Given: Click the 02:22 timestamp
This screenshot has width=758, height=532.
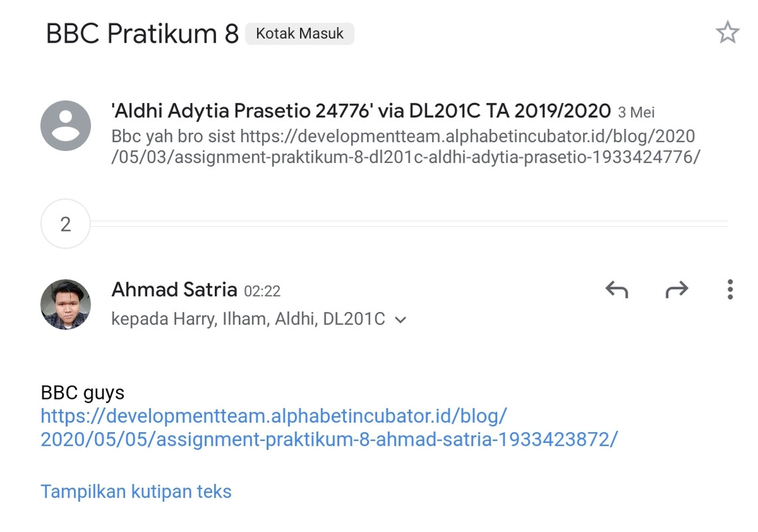Looking at the screenshot, I should tap(262, 291).
